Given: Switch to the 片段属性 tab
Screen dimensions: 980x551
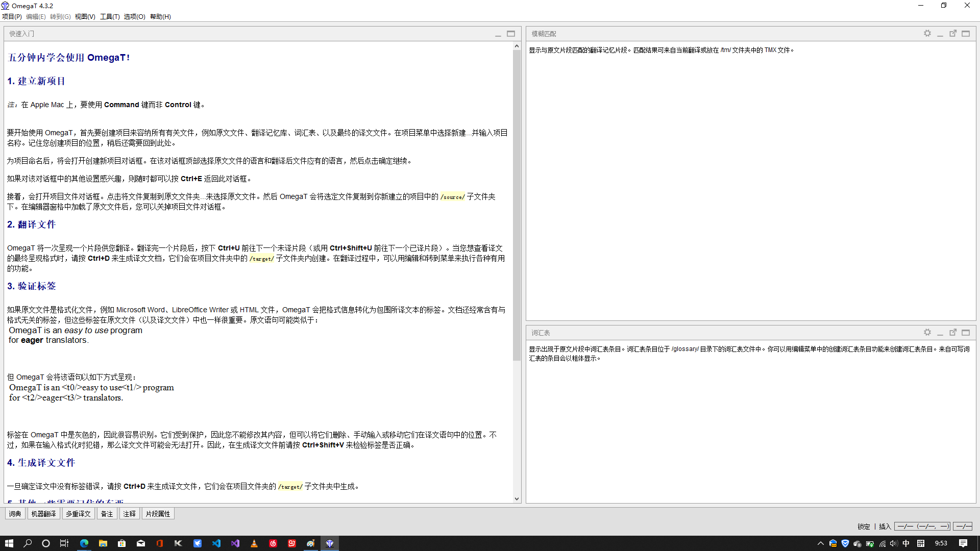Looking at the screenshot, I should coord(158,513).
